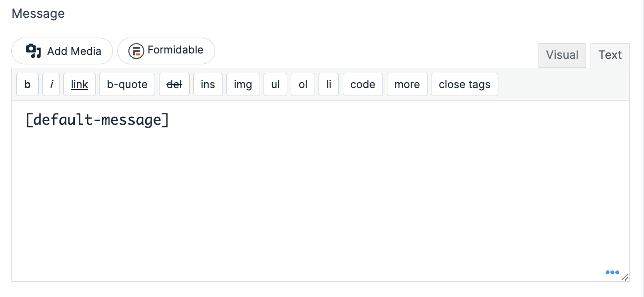This screenshot has height=297, width=644.
Task: Apply bold formatting with the b button
Action: (27, 84)
